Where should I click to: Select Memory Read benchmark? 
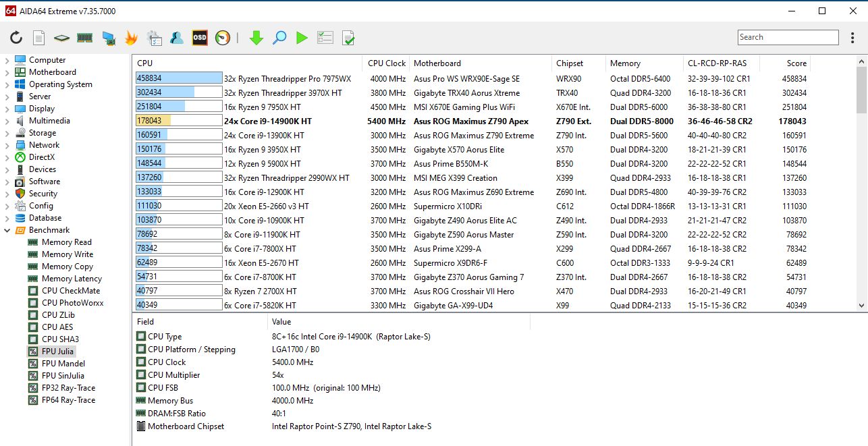point(66,242)
